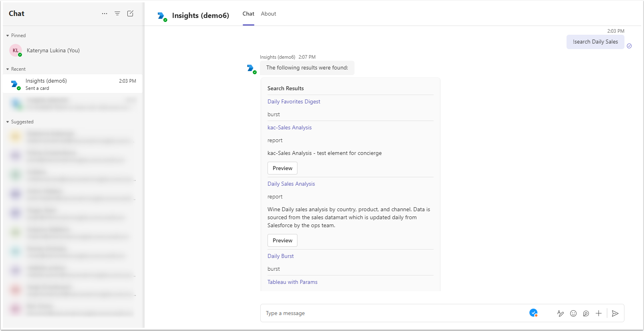
Task: Open the emoji picker
Action: [573, 313]
